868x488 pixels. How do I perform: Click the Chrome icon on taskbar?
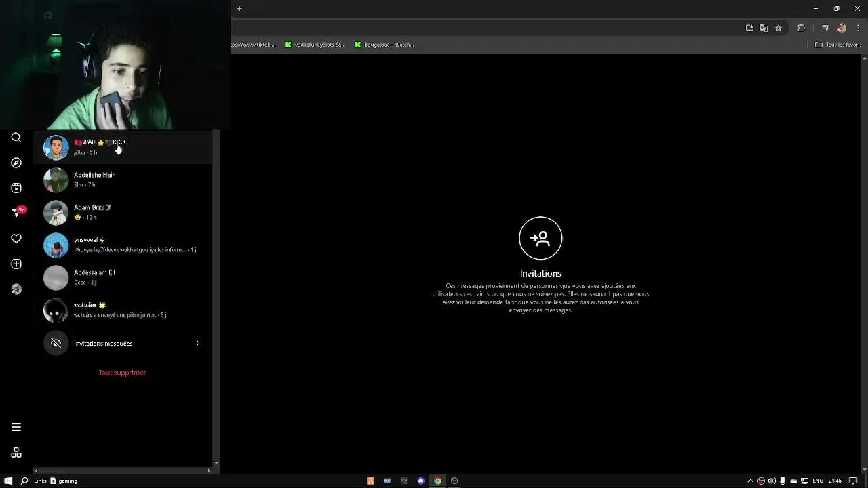[437, 481]
